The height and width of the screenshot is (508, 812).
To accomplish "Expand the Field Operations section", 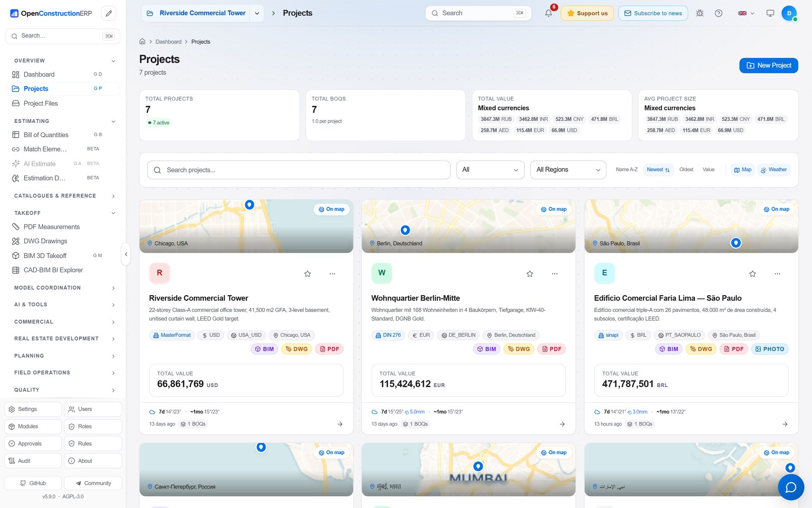I will (x=64, y=372).
